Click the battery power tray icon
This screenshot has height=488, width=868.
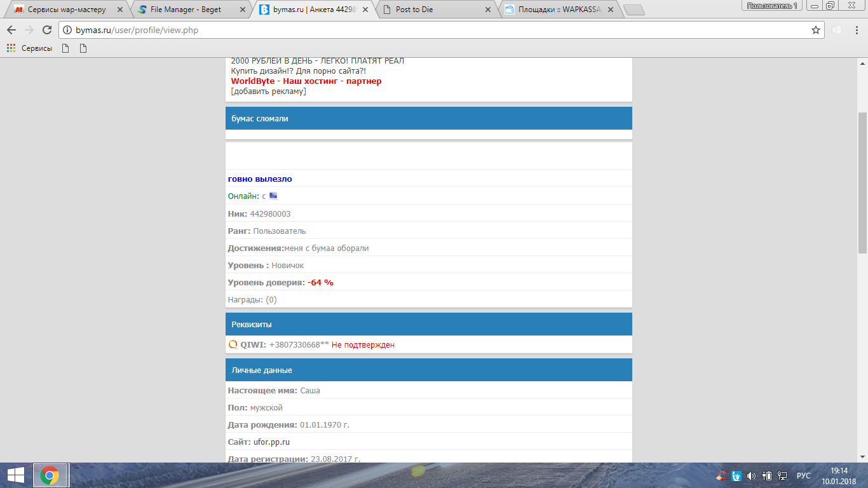tap(767, 475)
